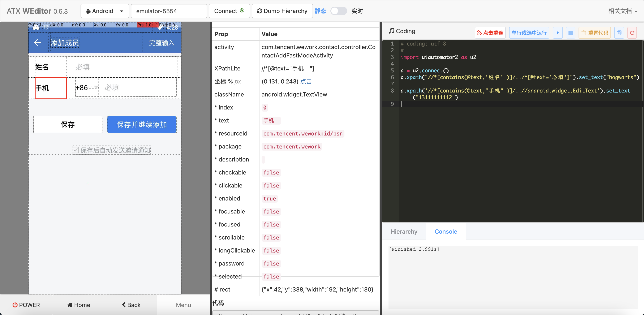Click the 点击 link beside coordinates
Screen dimensions: 644x315
click(x=306, y=82)
